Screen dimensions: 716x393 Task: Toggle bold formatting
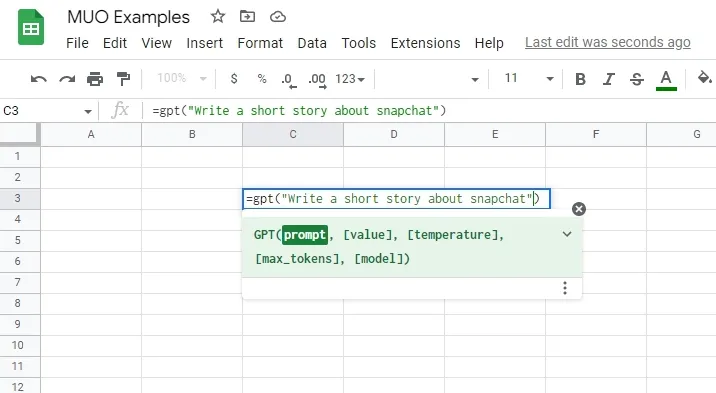click(x=580, y=79)
